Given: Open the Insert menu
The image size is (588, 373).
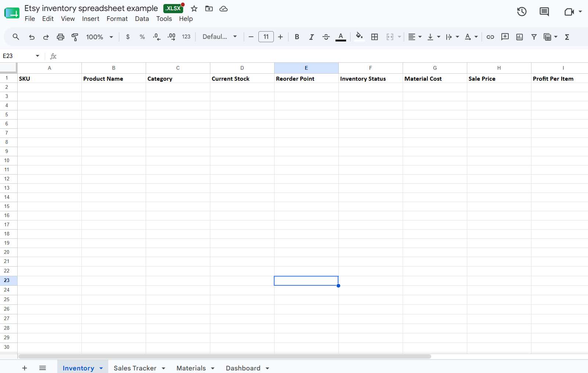Looking at the screenshot, I should pos(91,19).
